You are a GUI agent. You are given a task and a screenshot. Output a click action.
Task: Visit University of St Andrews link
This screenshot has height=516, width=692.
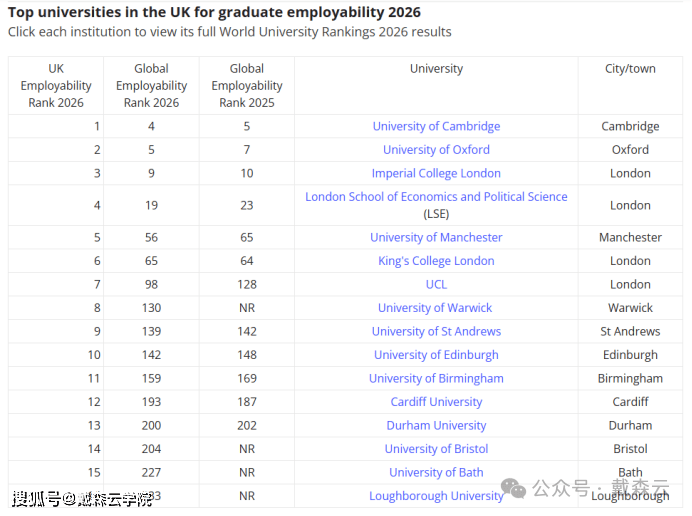coord(436,331)
